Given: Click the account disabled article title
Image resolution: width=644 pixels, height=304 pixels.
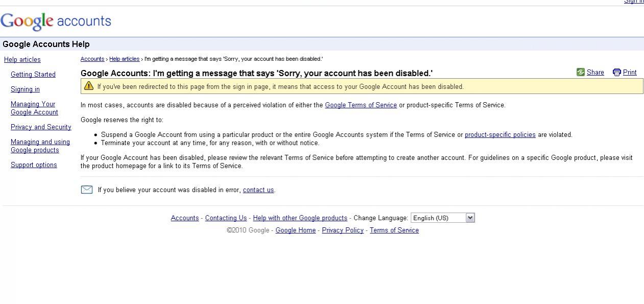Looking at the screenshot, I should [x=257, y=73].
